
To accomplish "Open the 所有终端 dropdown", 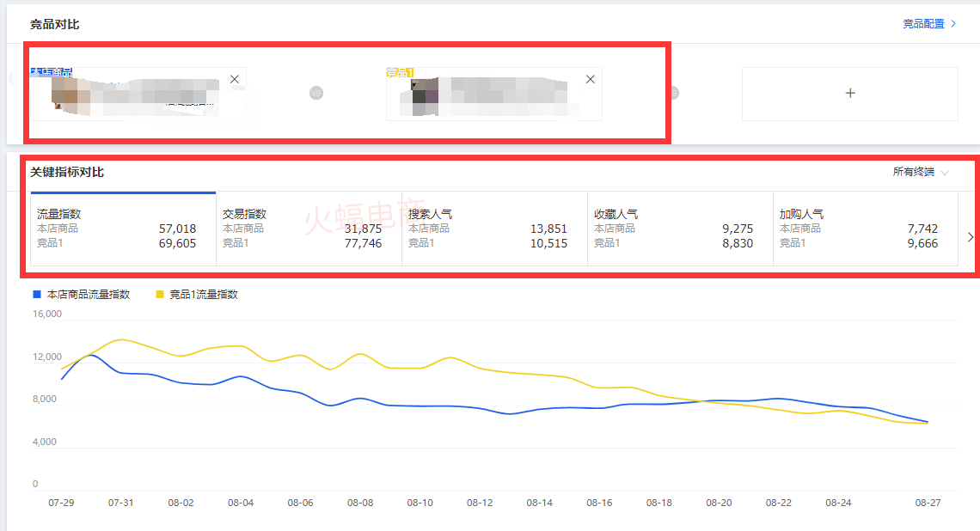I will 921,172.
